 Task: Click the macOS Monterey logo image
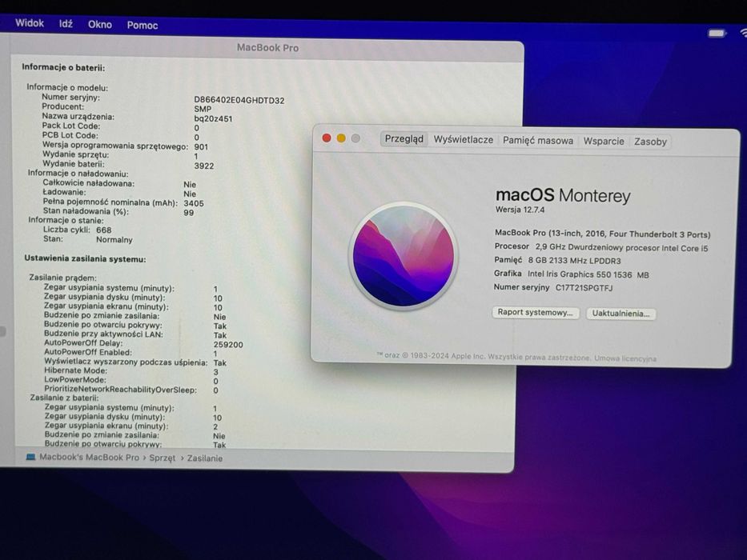pyautogui.click(x=404, y=256)
